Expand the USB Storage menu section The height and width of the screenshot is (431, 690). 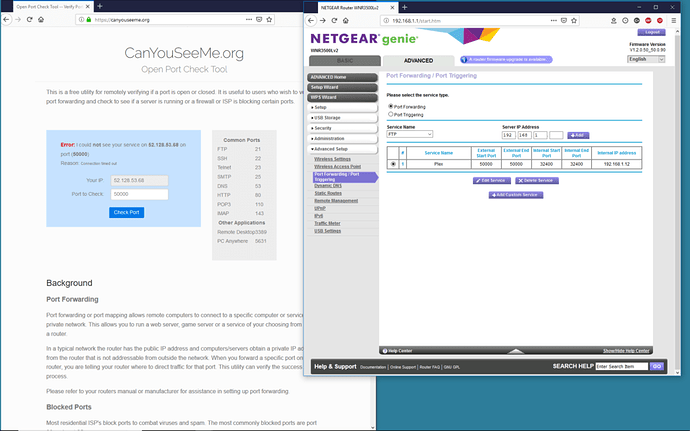pyautogui.click(x=342, y=118)
